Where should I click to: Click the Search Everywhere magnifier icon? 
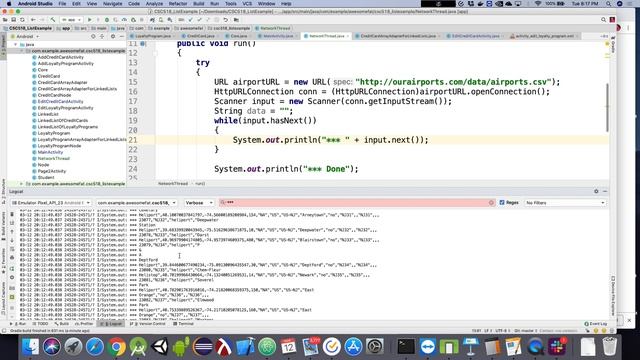point(603,20)
